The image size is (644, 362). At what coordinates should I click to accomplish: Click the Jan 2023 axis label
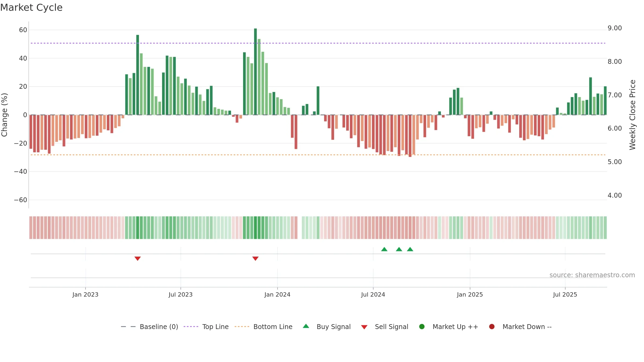click(85, 294)
